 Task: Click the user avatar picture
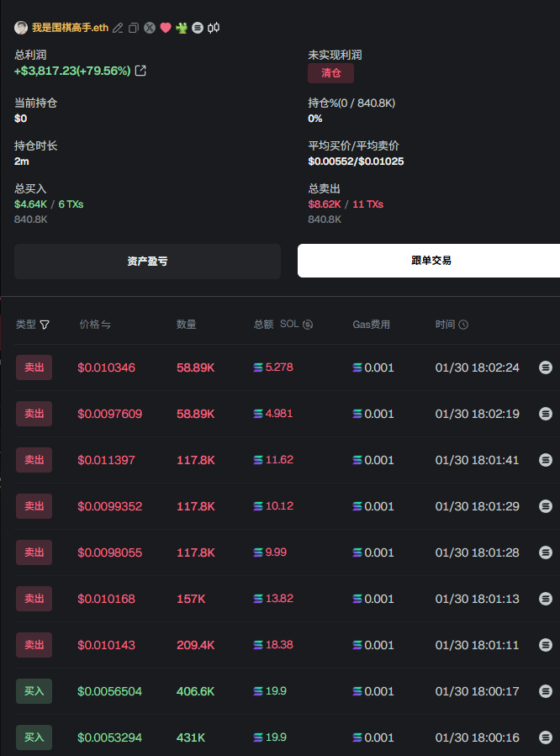pos(21,28)
